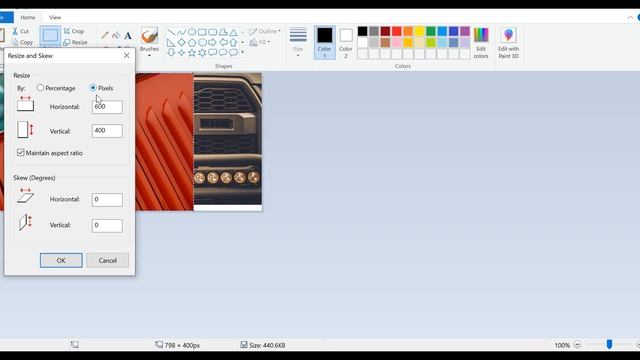Choose the Right arrow shape
This screenshot has width=640, height=360.
click(213, 42)
